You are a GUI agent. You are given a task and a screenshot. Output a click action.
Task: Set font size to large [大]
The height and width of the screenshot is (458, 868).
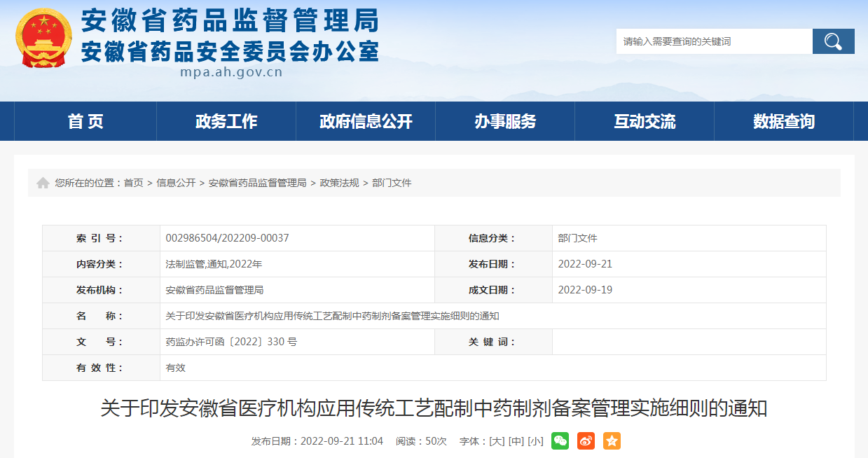click(497, 441)
